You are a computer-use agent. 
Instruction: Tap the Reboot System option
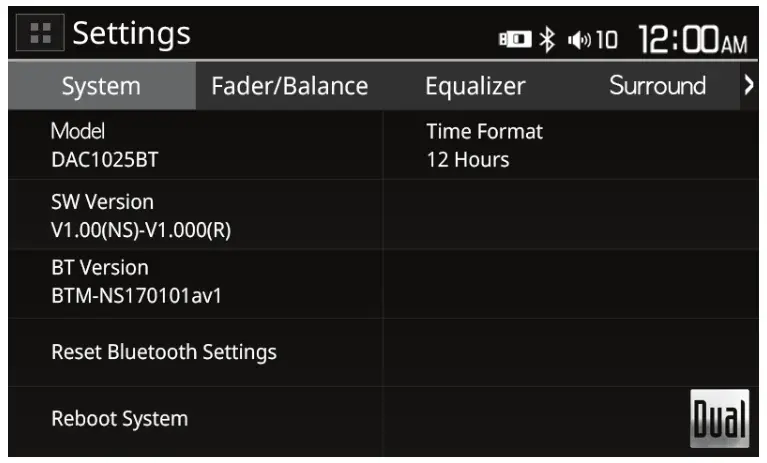point(120,419)
